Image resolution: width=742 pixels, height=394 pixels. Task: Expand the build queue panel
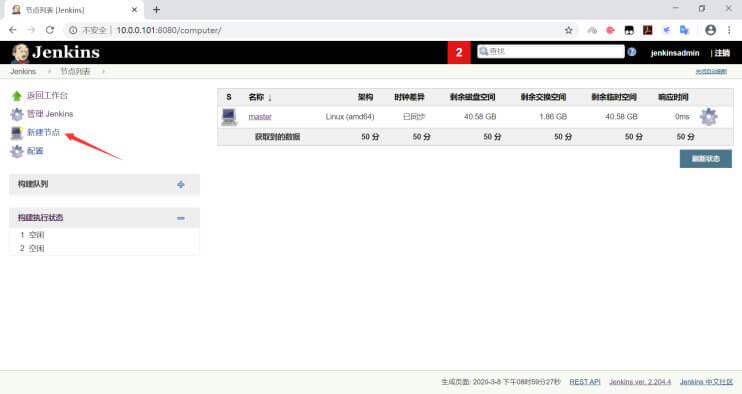181,184
